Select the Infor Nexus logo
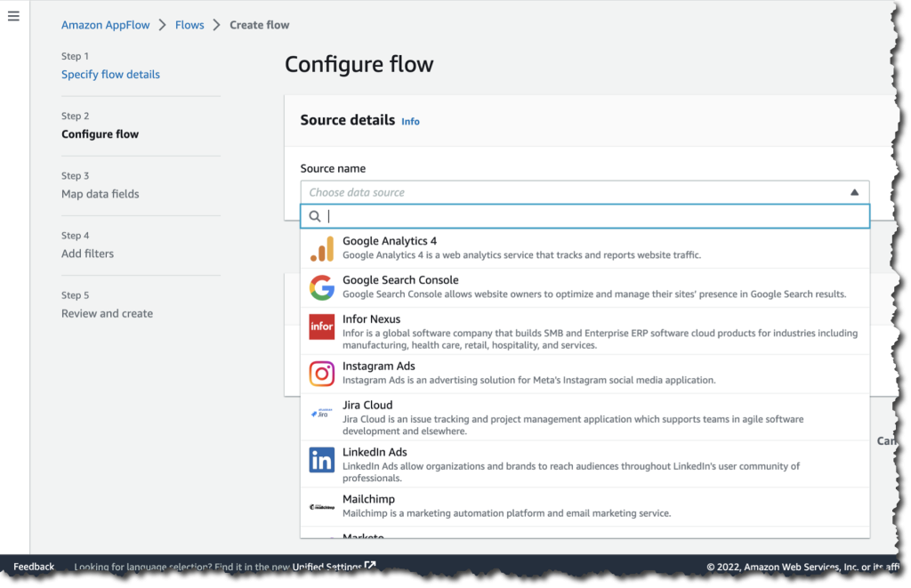 (321, 326)
